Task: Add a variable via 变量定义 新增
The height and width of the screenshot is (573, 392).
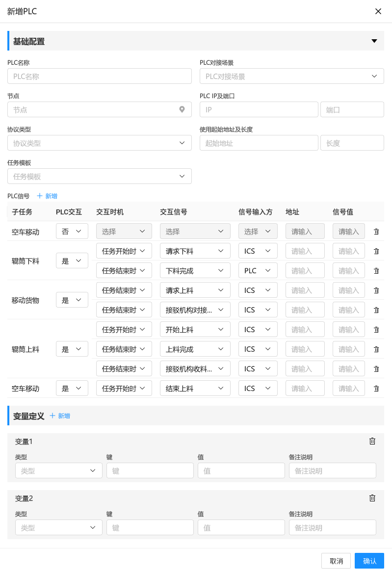Action: click(x=60, y=416)
